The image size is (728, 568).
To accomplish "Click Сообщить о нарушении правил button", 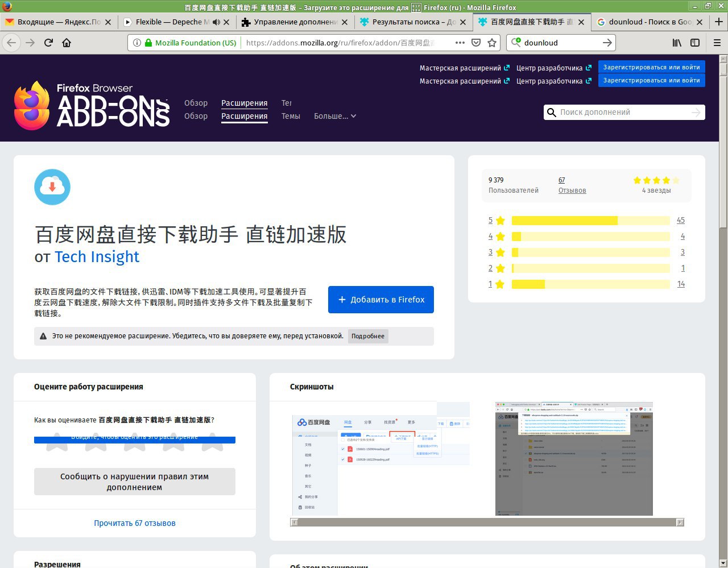I will [135, 482].
